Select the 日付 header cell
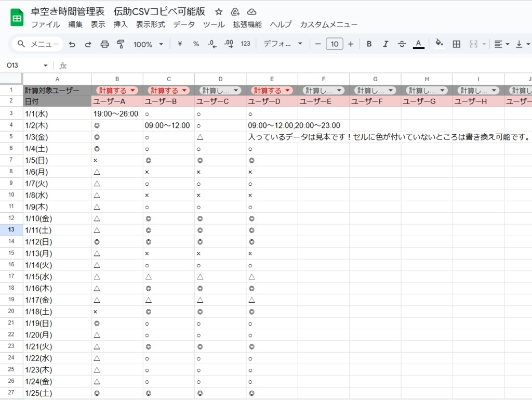Viewport: 532px width, 400px height. (57, 101)
